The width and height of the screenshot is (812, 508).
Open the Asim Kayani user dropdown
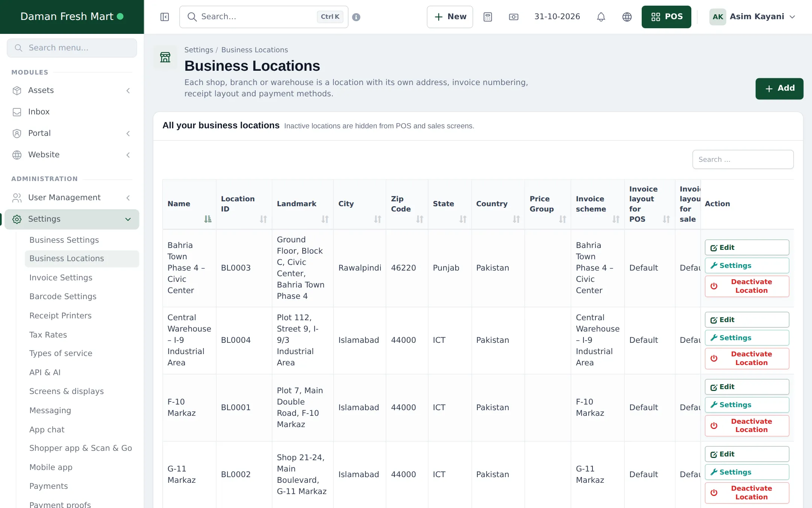click(753, 17)
